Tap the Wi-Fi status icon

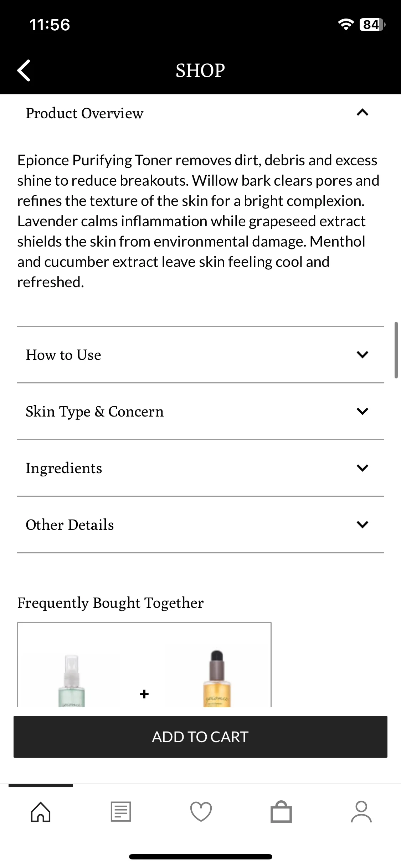(x=345, y=25)
